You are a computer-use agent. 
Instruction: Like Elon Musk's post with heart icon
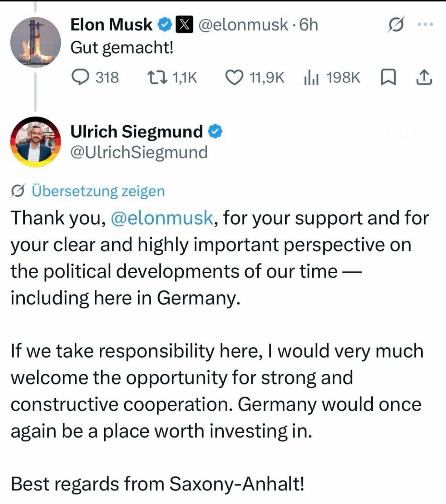(255, 77)
